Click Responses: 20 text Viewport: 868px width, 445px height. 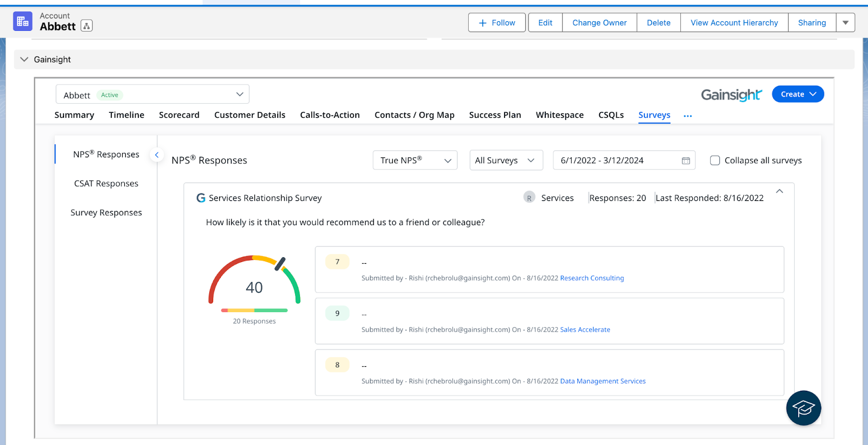pyautogui.click(x=617, y=198)
